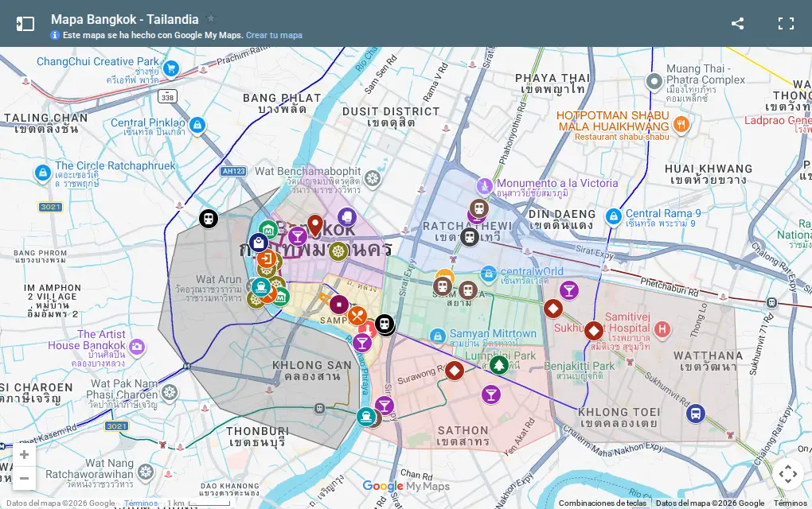This screenshot has height=509, width=812.
Task: Zoom in with the plus button
Action: [24, 455]
